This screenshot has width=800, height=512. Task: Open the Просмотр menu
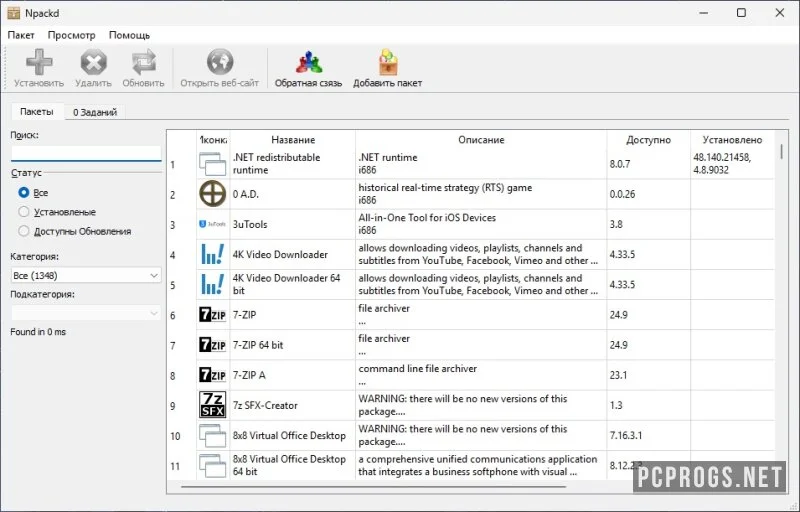(x=71, y=35)
